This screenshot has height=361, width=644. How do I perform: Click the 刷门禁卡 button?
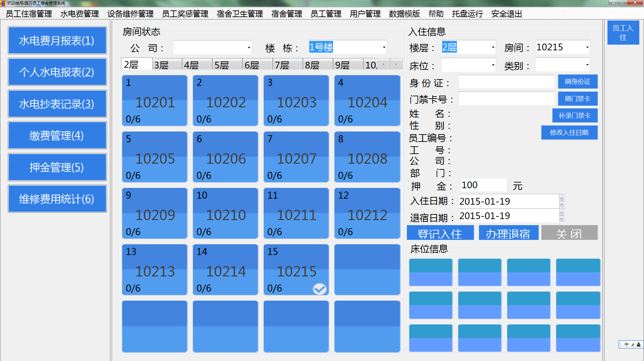[577, 99]
